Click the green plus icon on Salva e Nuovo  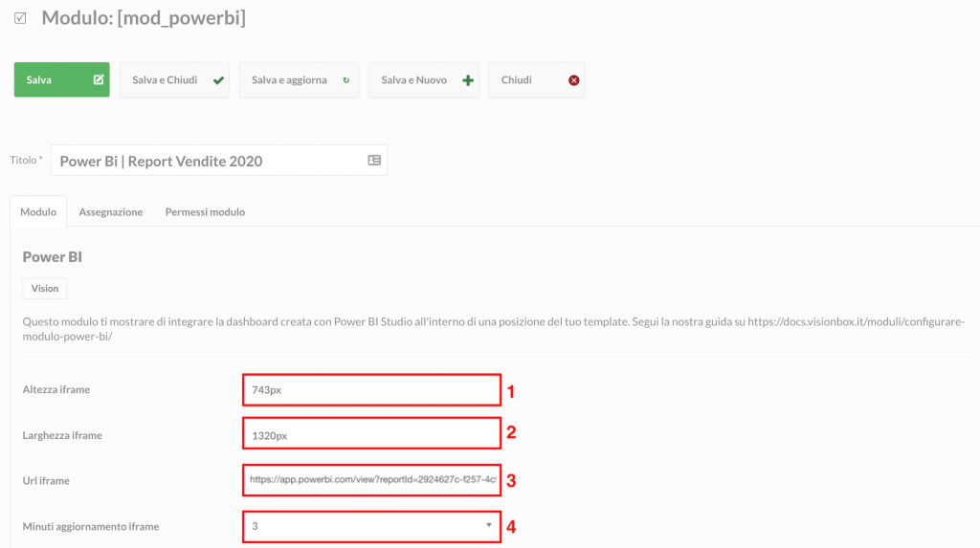467,80
